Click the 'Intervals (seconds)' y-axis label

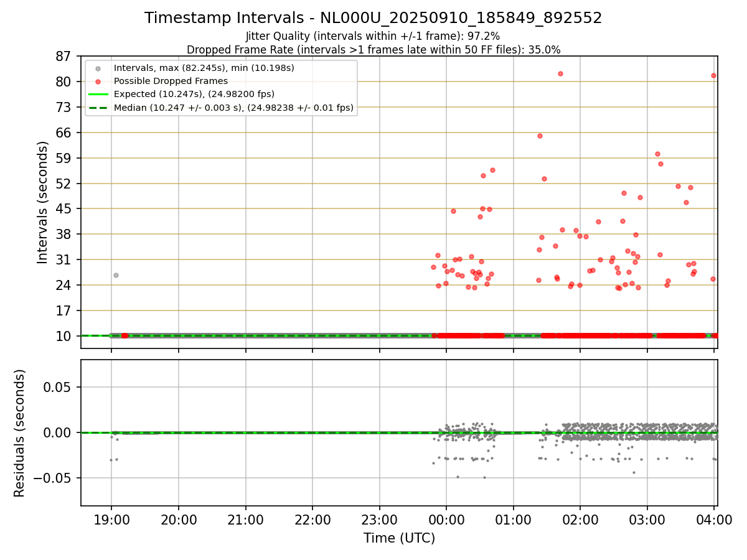(x=42, y=202)
